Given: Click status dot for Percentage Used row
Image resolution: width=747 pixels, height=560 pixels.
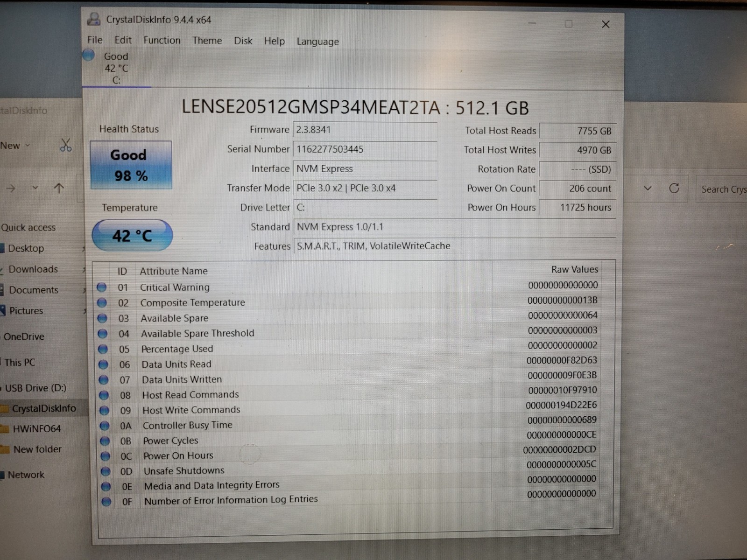Looking at the screenshot, I should (x=103, y=349).
